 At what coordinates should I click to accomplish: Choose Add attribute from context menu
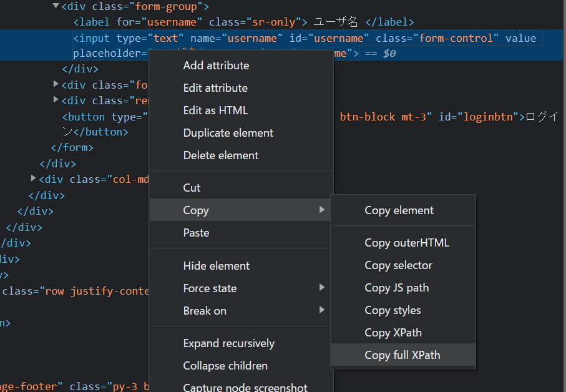[216, 66]
